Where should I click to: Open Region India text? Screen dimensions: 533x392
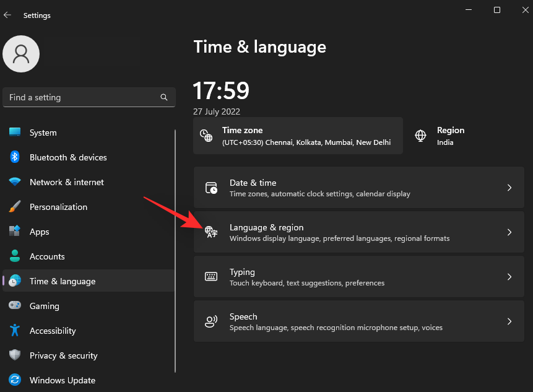point(451,136)
